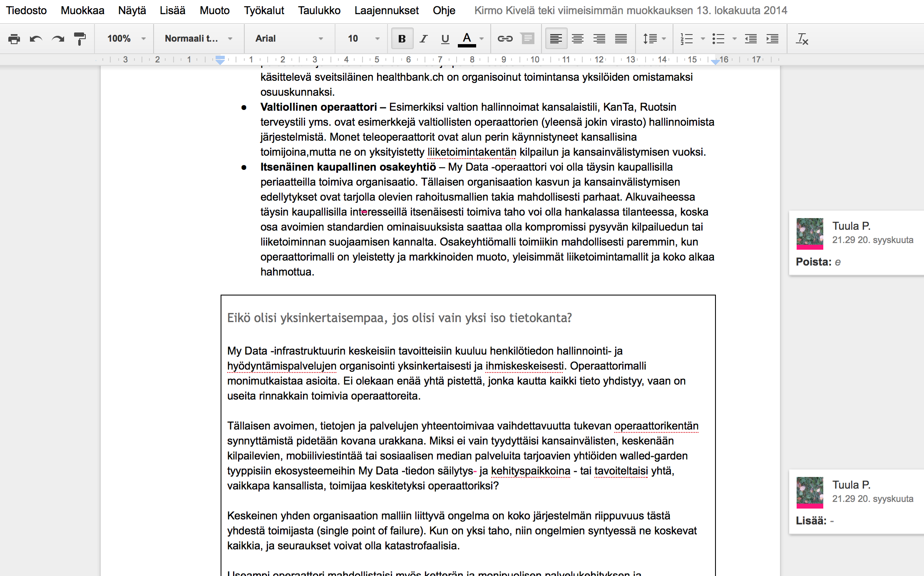Align text to the right
Image resolution: width=924 pixels, height=576 pixels.
(x=599, y=39)
